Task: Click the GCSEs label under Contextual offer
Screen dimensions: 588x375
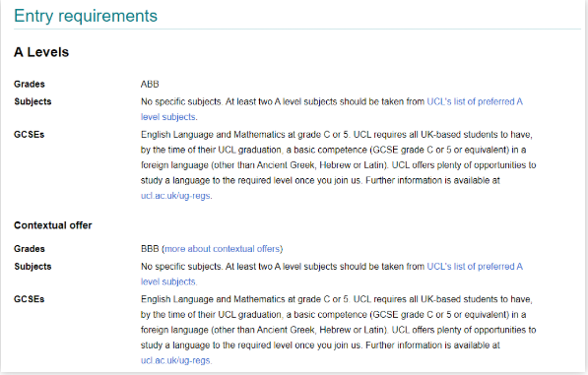Action: coord(29,299)
